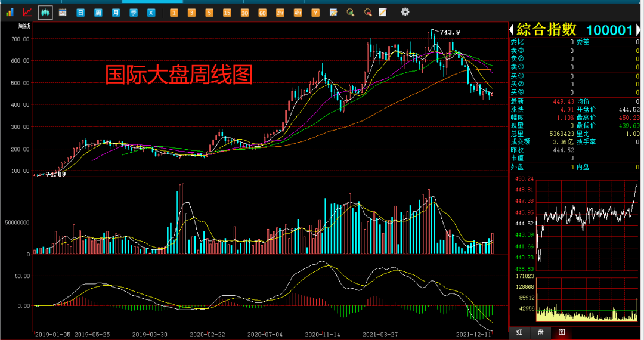The width and height of the screenshot is (644, 340).
Task: Click the 买① order row label
Action: [517, 76]
